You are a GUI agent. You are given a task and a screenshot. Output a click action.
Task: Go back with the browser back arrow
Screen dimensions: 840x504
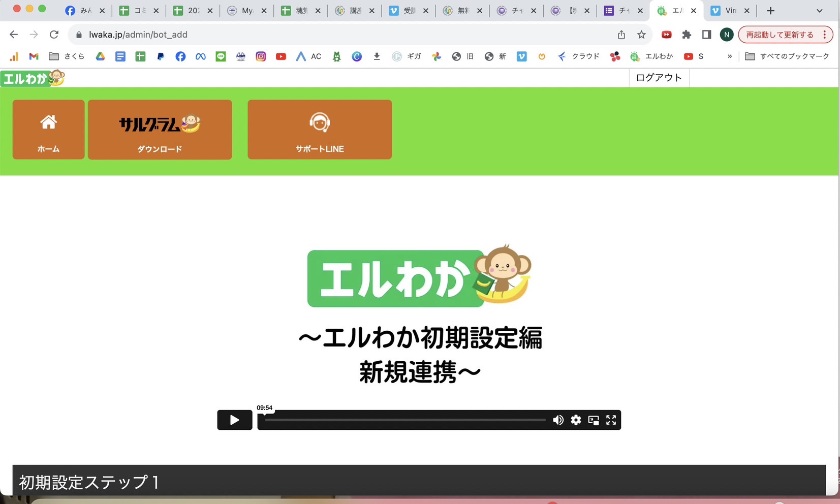[14, 35]
